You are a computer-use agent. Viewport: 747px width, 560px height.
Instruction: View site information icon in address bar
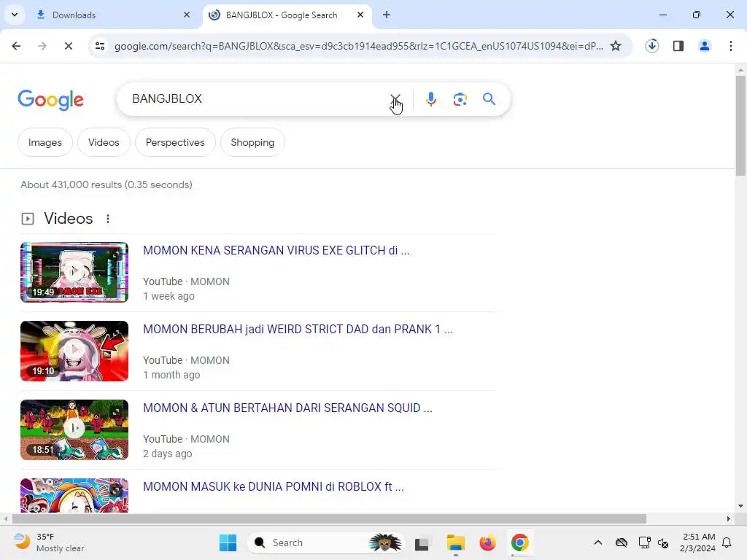(x=100, y=46)
